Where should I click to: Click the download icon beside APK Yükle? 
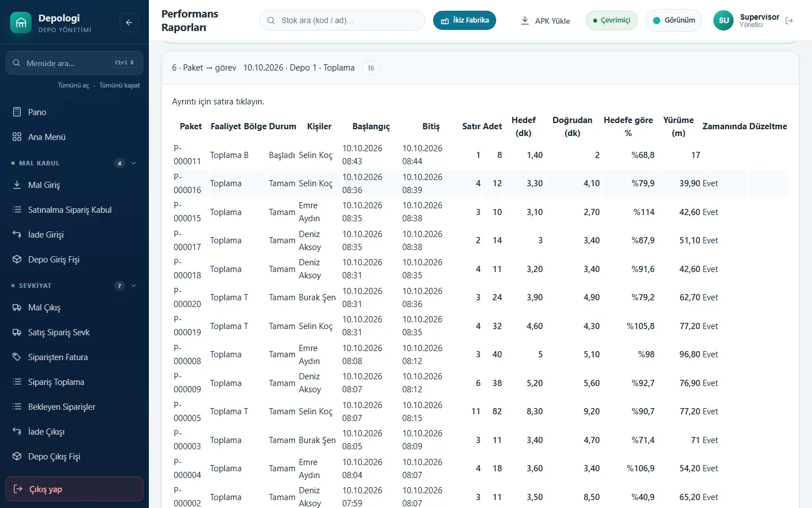pos(525,20)
